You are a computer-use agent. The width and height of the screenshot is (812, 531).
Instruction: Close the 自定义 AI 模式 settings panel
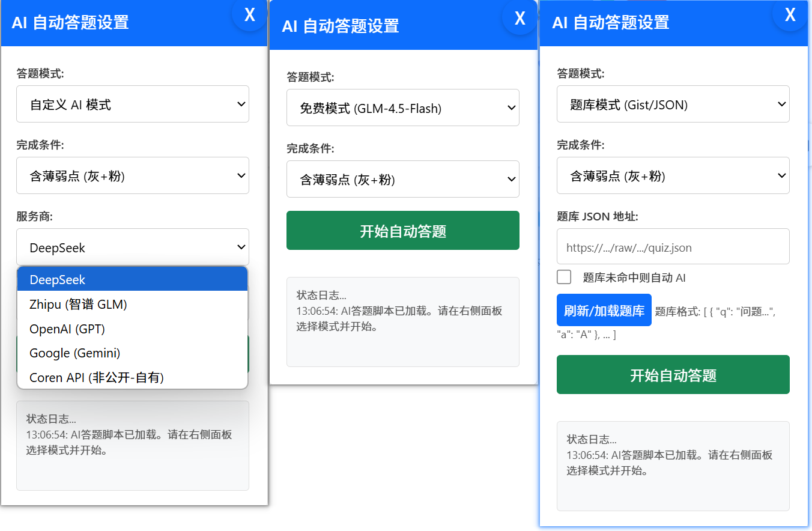coord(250,14)
